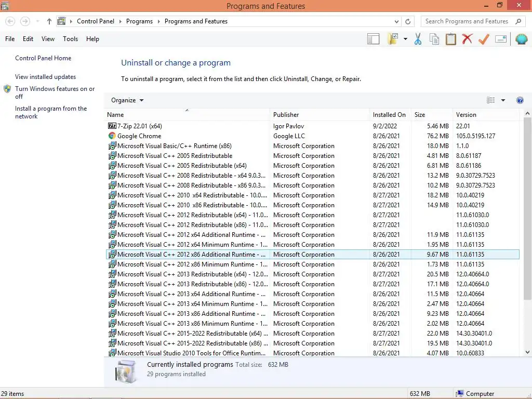
Task: Select Visual C++ 2013 x86 Additional Runtime
Action: point(312,314)
